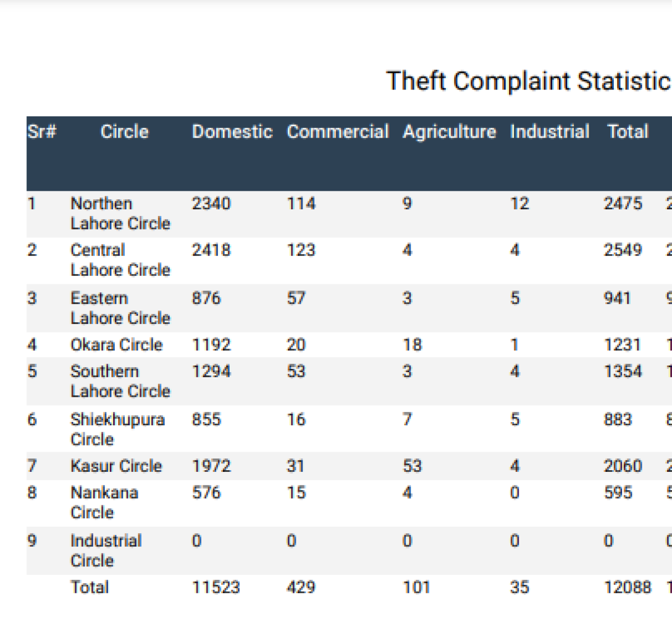Click the Circle column header
Screen dimensions: 672x633
(124, 132)
